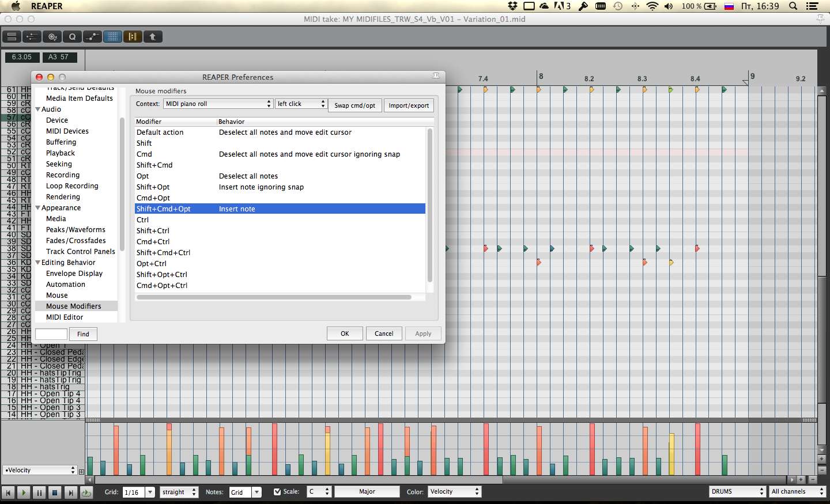The width and height of the screenshot is (830, 504).
Task: Open the filter events sliders icon
Action: click(32, 37)
